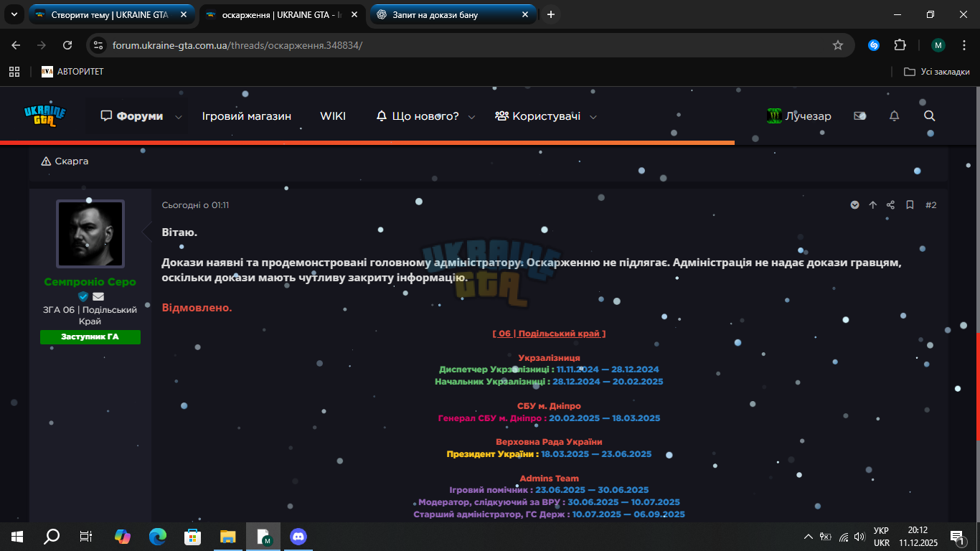Open the Windows Start menu
The width and height of the screenshot is (980, 551).
tap(17, 536)
